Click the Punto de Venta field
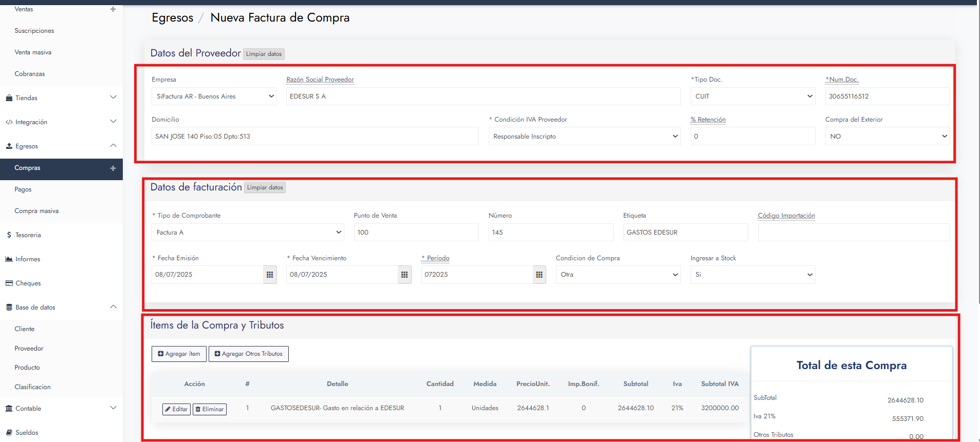The width and height of the screenshot is (980, 442). click(416, 233)
